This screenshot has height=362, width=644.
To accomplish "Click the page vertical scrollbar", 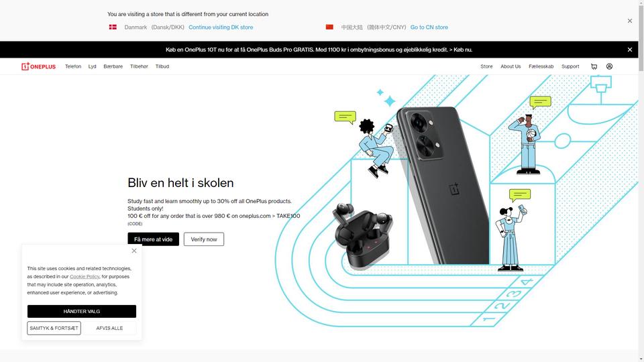I will coord(641,180).
